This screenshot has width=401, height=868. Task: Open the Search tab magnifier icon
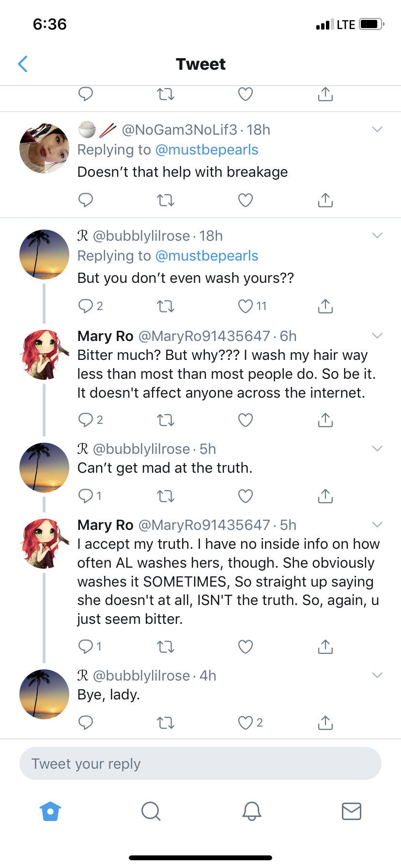pyautogui.click(x=151, y=811)
